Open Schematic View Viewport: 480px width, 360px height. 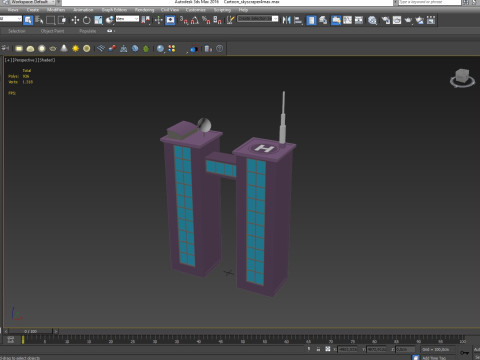click(x=359, y=20)
